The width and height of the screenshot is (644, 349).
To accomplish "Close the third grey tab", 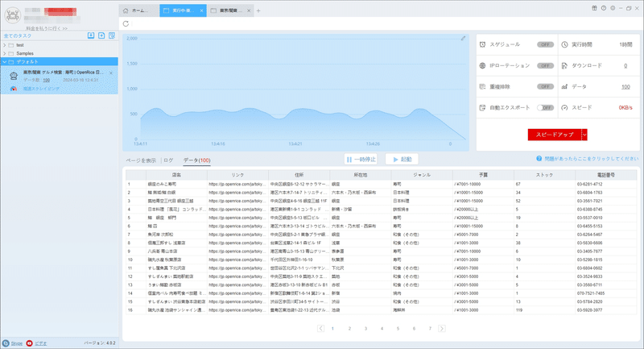I will (x=249, y=10).
